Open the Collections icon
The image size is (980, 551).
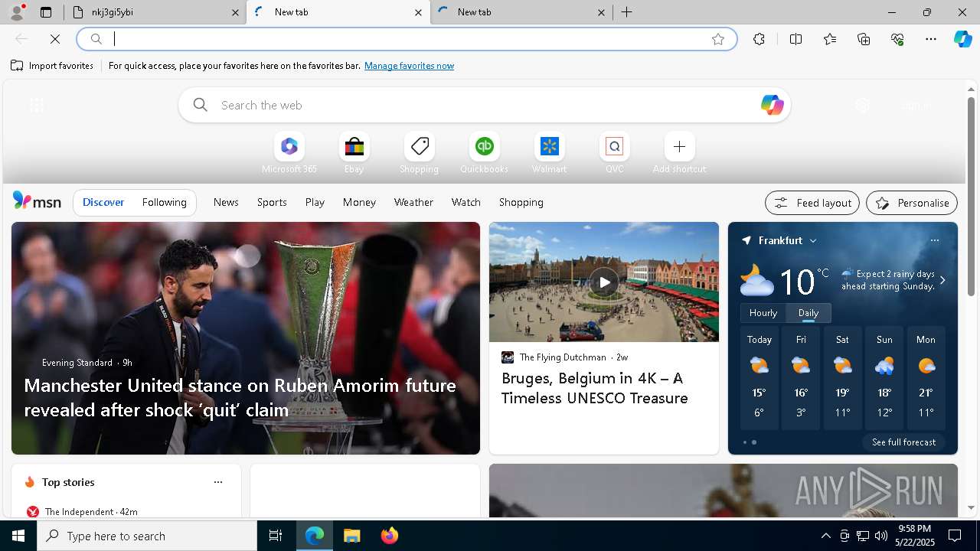point(864,39)
